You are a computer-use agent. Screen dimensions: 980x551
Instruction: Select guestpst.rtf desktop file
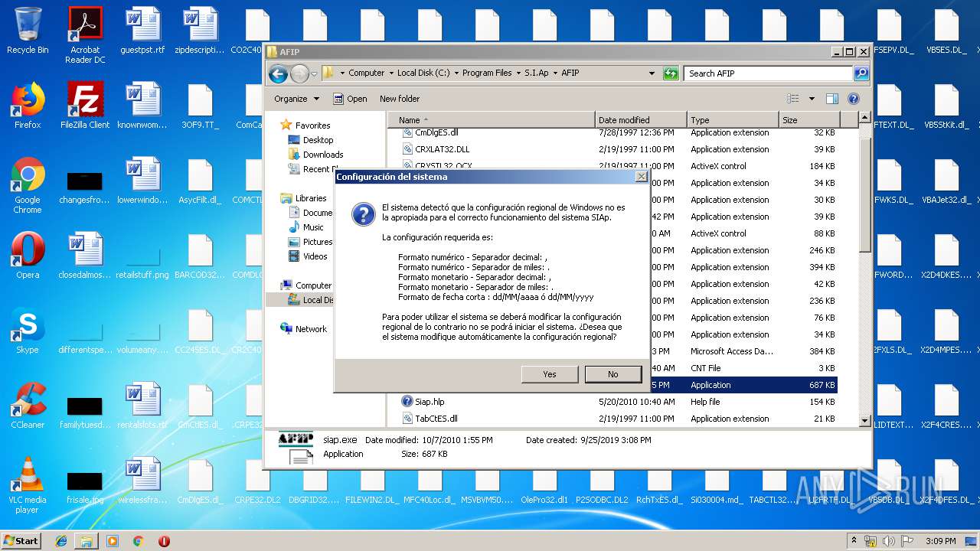pyautogui.click(x=142, y=31)
